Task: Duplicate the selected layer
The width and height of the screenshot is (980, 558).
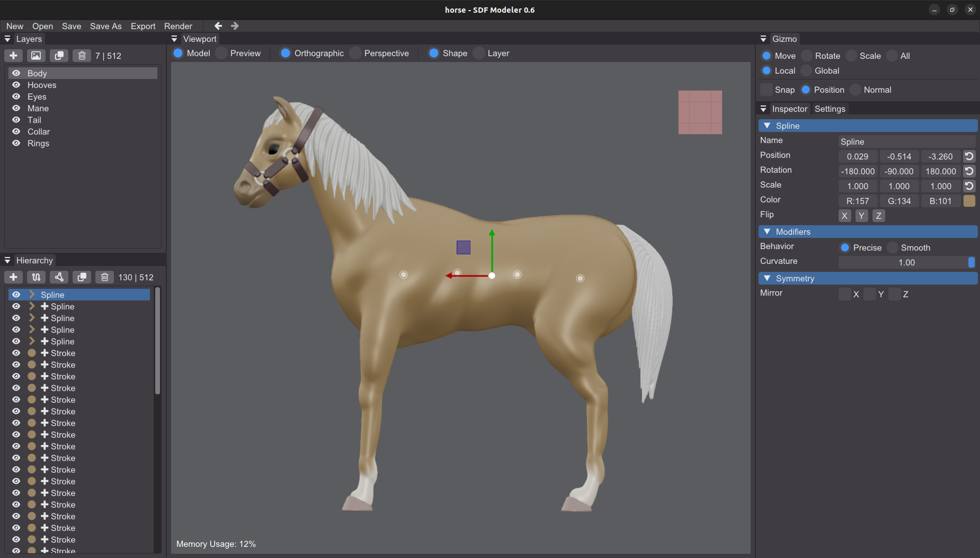Action: click(59, 56)
